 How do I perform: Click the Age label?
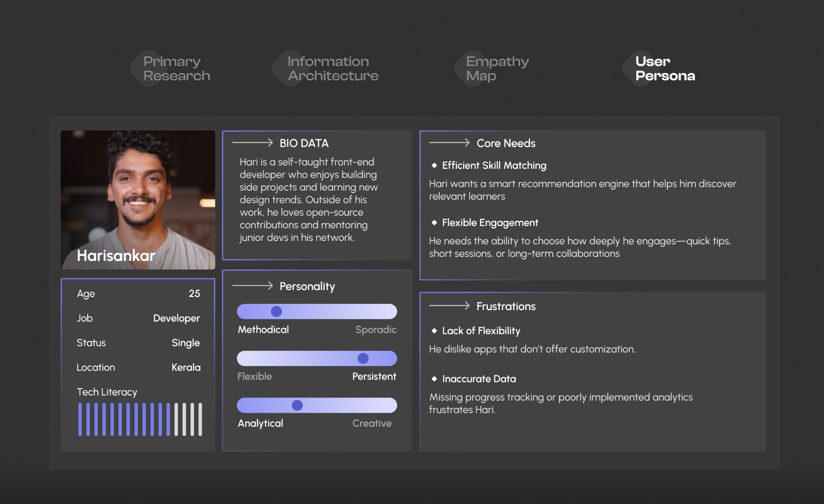pyautogui.click(x=86, y=294)
